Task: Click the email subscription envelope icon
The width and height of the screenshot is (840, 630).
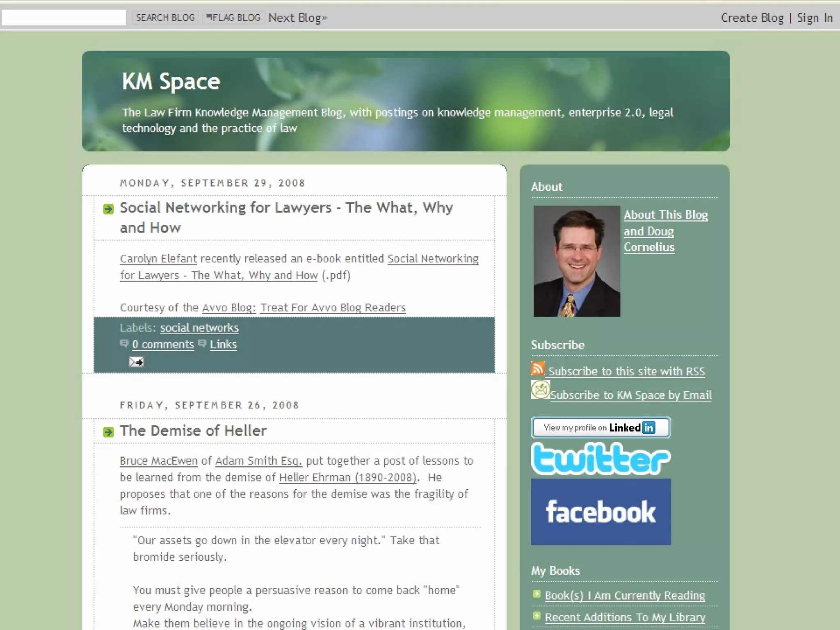Action: click(540, 389)
